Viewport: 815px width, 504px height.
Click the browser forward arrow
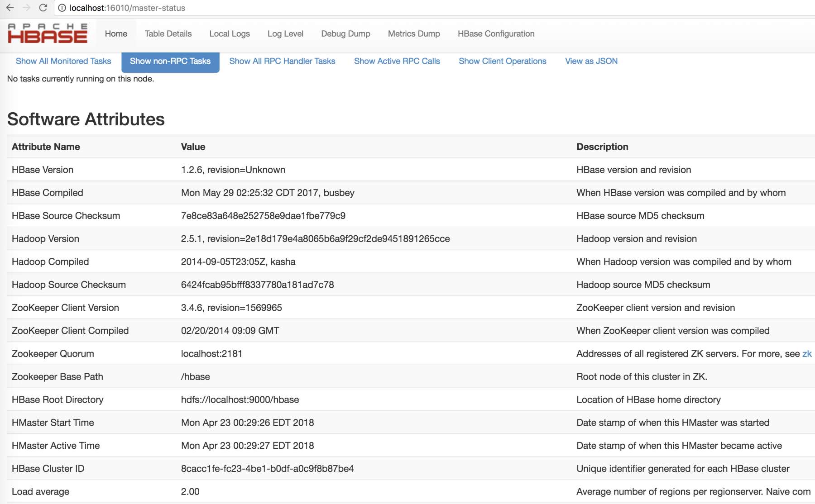[x=26, y=8]
